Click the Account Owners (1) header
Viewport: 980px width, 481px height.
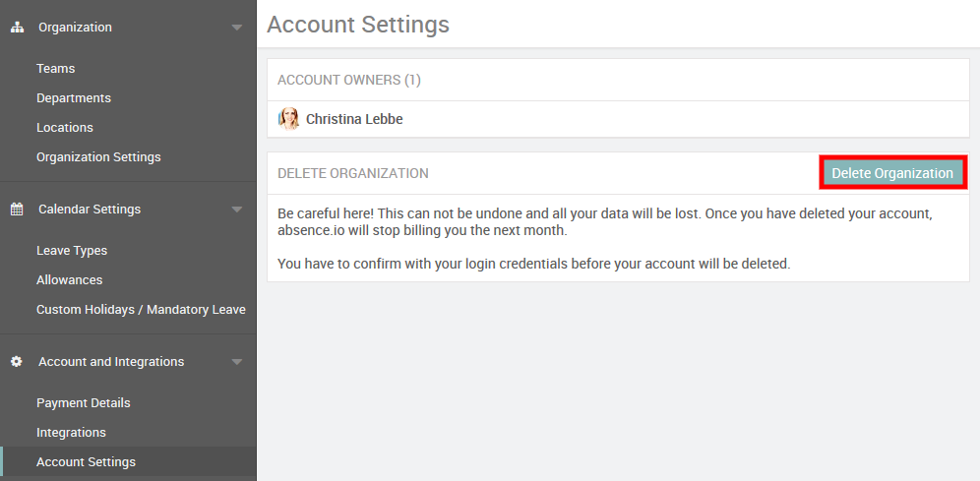point(349,80)
